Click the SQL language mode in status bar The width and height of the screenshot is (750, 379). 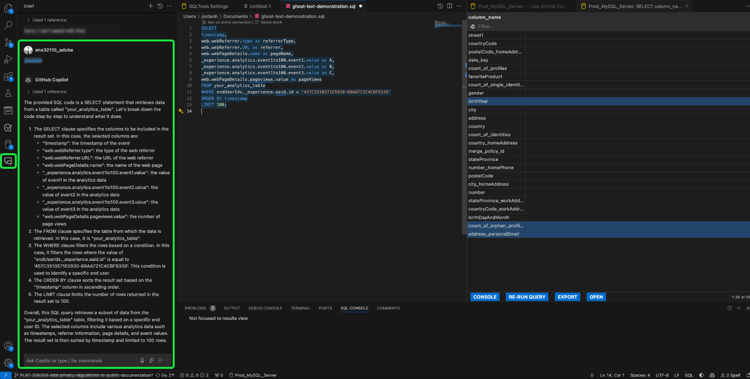click(x=689, y=375)
